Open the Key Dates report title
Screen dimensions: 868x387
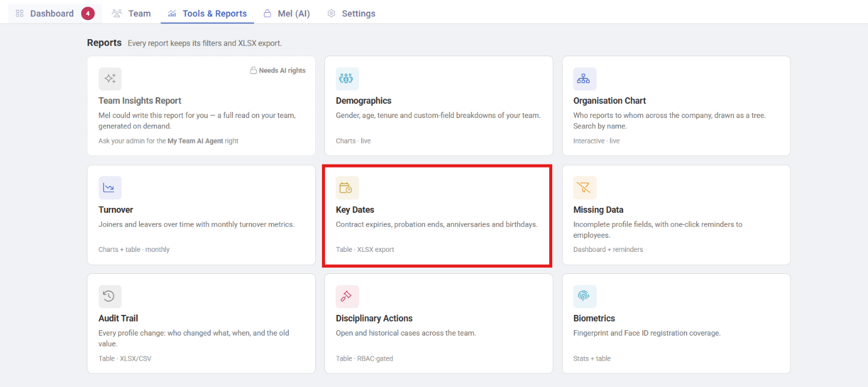355,210
